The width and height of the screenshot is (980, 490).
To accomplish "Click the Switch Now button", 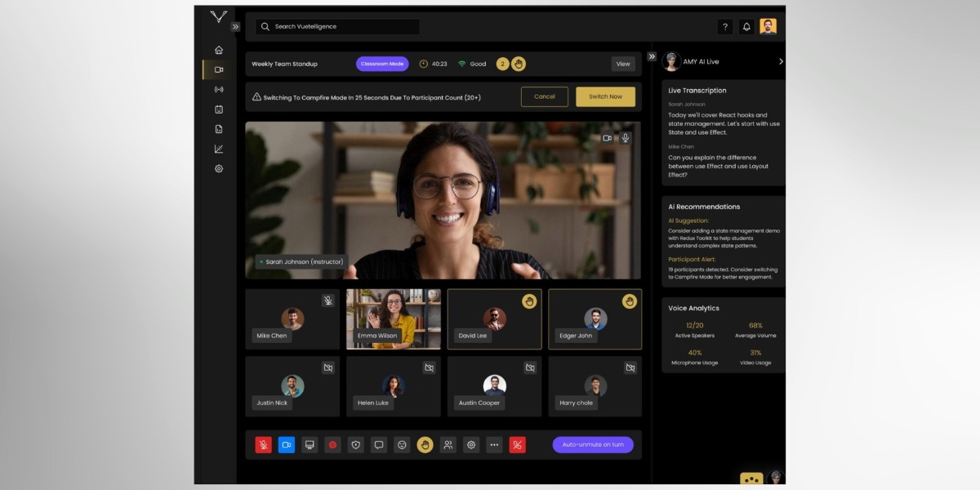I will (x=604, y=96).
